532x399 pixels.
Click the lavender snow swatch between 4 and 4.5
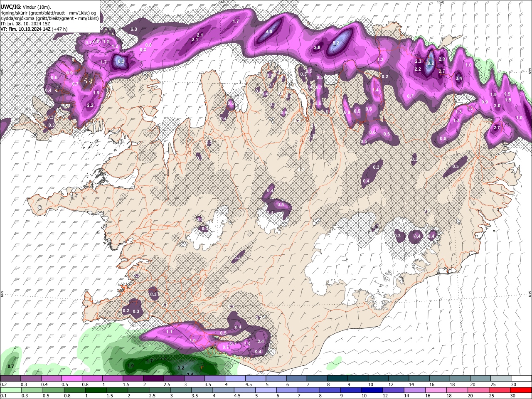(x=235, y=379)
